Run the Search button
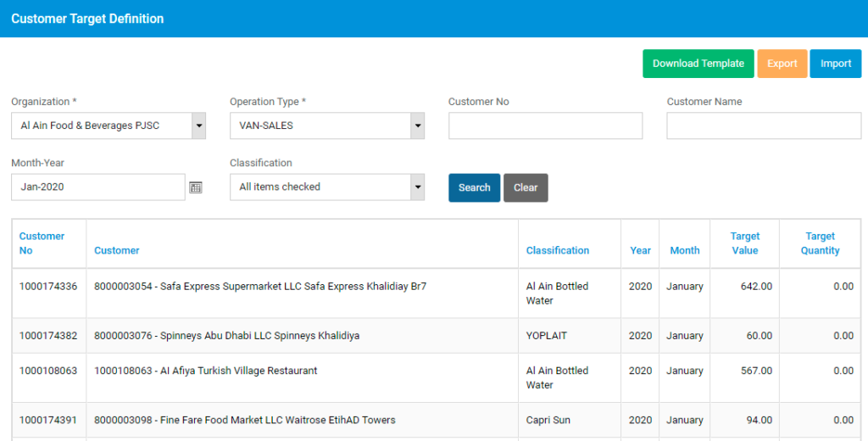This screenshot has height=441, width=868. tap(475, 187)
